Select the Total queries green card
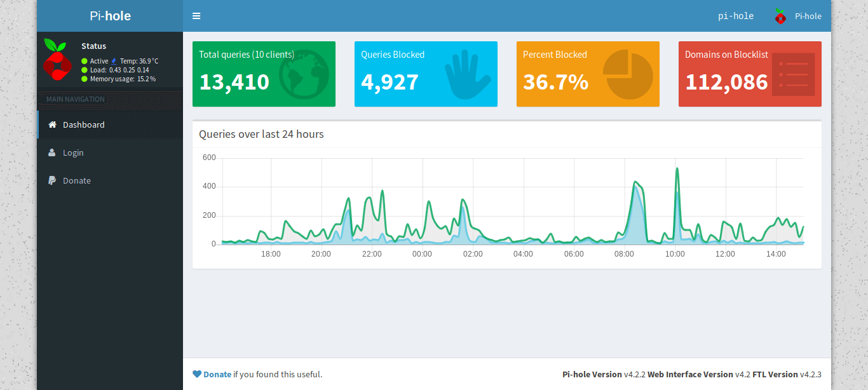Viewport: 868px width, 390px height. (x=264, y=74)
